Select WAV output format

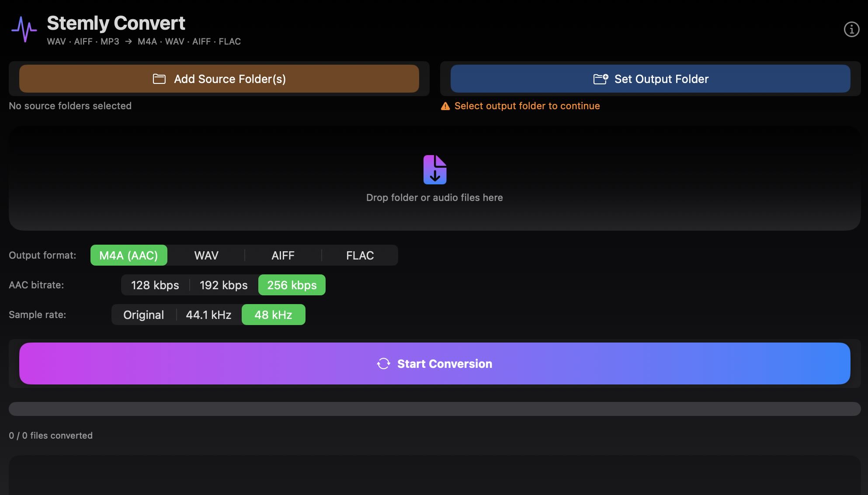(206, 255)
